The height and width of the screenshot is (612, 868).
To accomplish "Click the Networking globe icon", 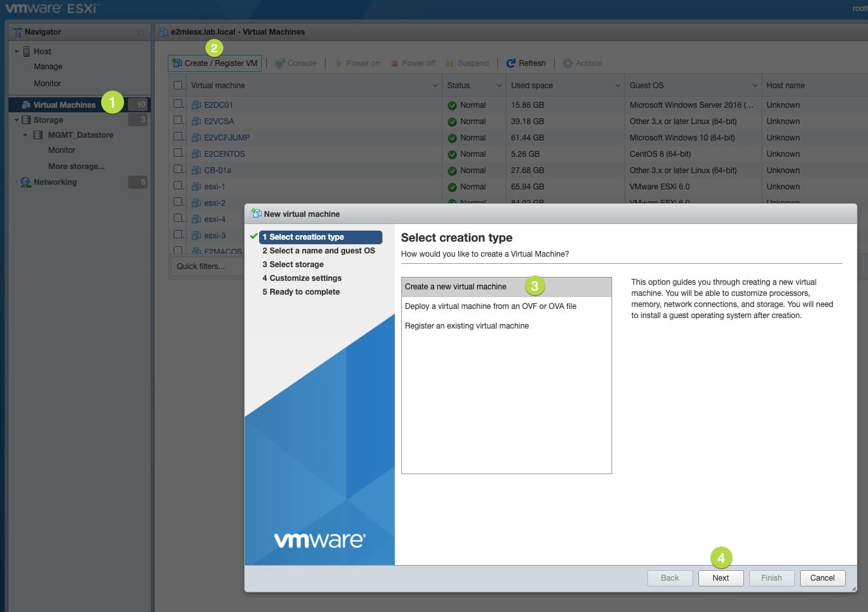I will [x=25, y=182].
